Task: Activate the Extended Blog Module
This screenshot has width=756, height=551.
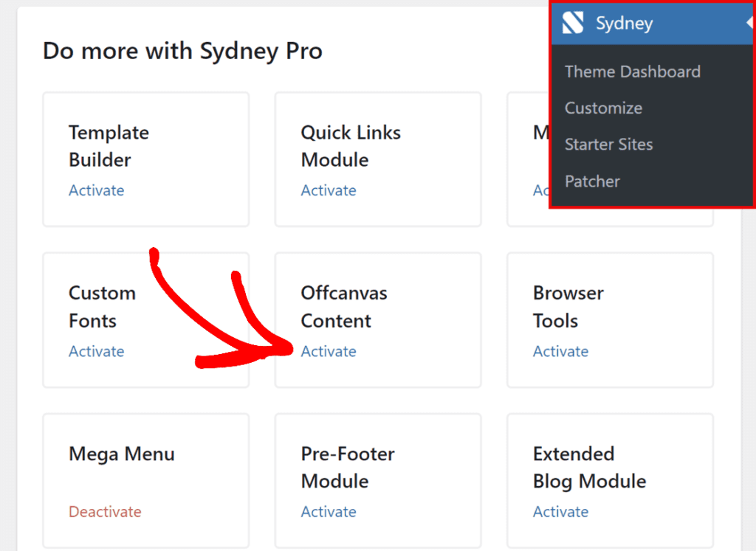Action: click(560, 512)
